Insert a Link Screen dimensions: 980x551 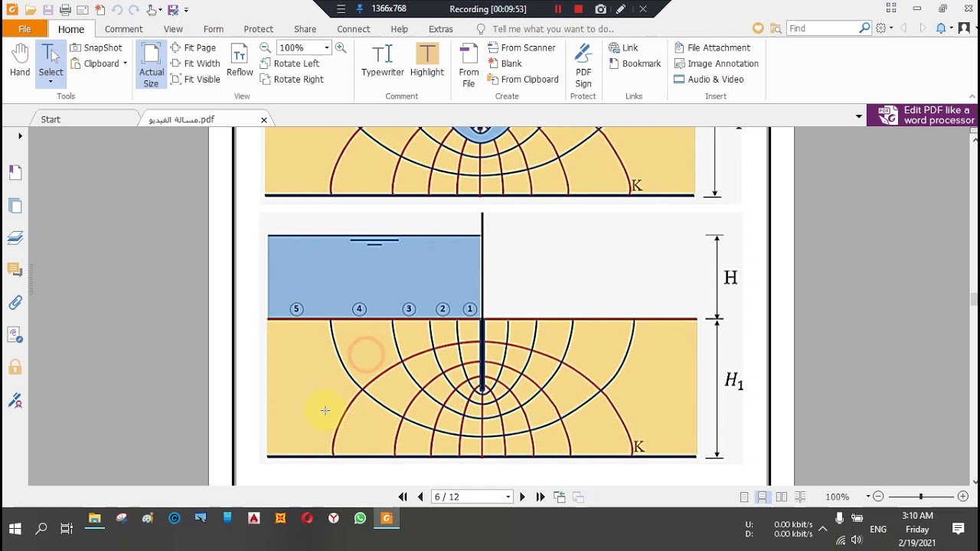tap(622, 47)
